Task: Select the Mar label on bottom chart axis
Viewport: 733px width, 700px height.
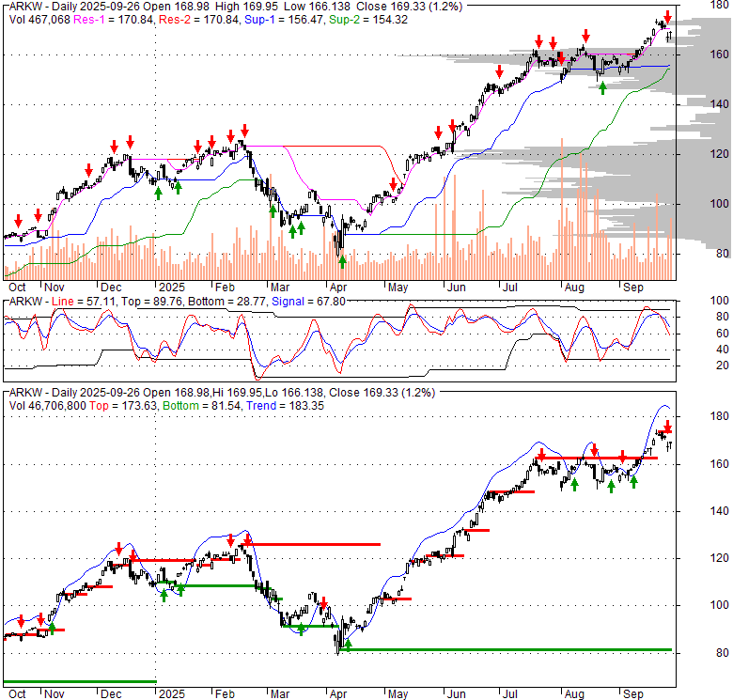Action: tap(280, 694)
